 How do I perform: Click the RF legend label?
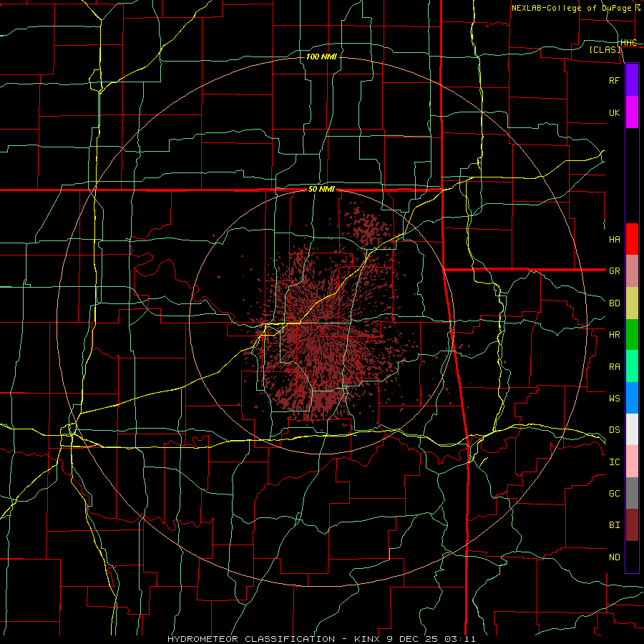pyautogui.click(x=614, y=80)
